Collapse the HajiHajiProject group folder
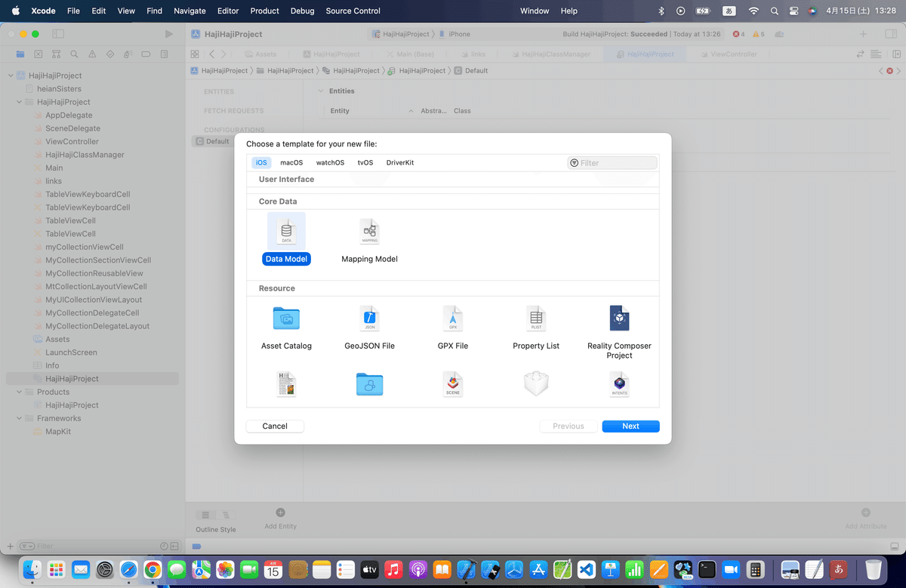 click(20, 102)
